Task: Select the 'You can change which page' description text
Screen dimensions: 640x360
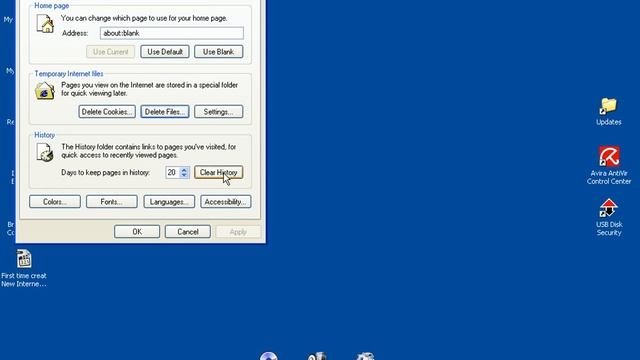Action: [144, 18]
